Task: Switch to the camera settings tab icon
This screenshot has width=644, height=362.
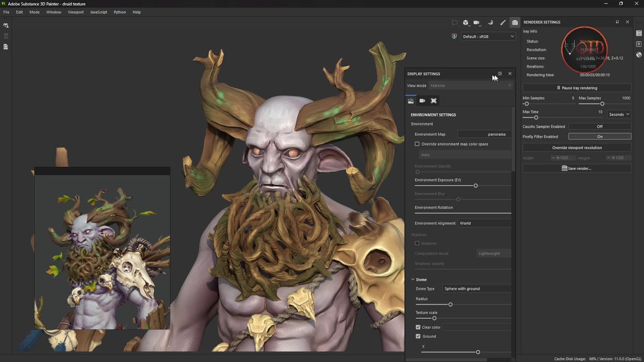Action: tap(422, 101)
